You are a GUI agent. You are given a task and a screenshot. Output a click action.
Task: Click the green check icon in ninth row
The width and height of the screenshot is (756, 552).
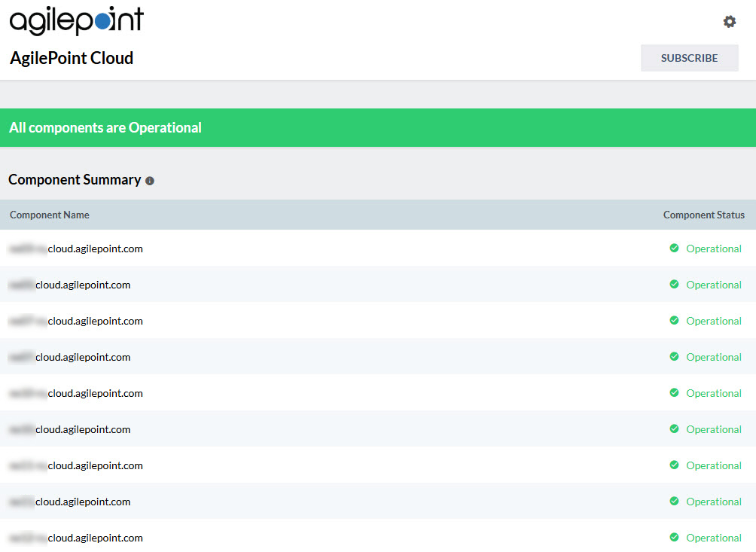click(674, 538)
